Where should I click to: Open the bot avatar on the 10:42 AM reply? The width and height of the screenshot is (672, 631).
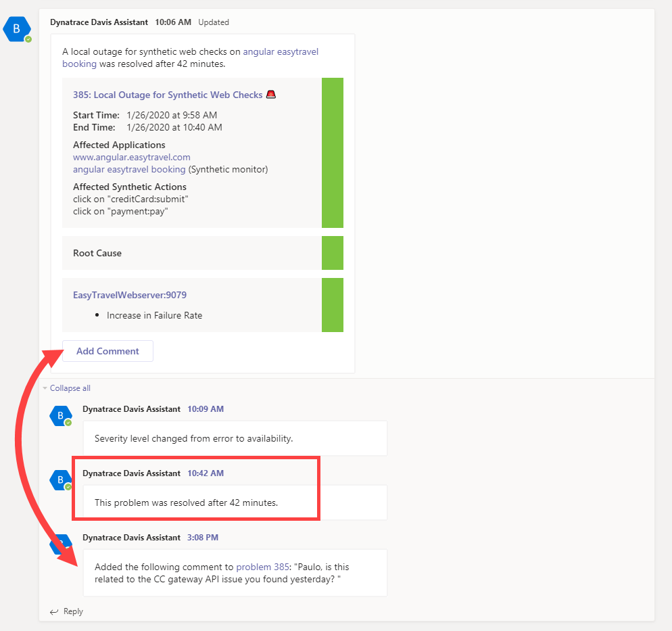click(x=60, y=480)
